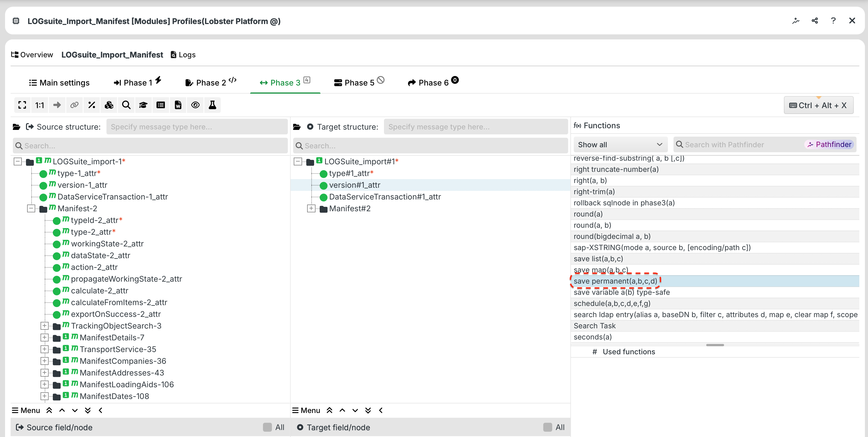
Task: Go to Overview link
Action: (32, 54)
